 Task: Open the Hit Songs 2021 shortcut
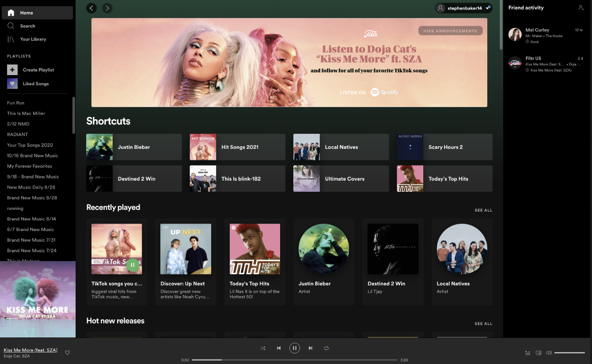237,147
